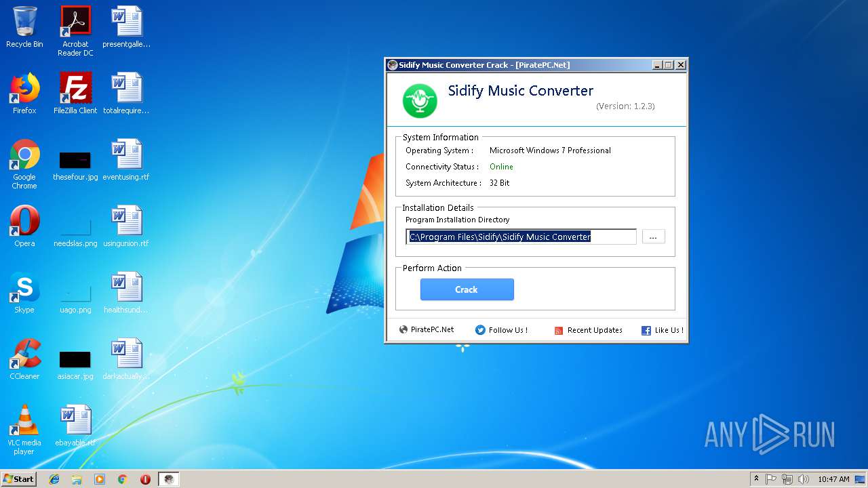Open the Recent Updates feed link

point(595,330)
